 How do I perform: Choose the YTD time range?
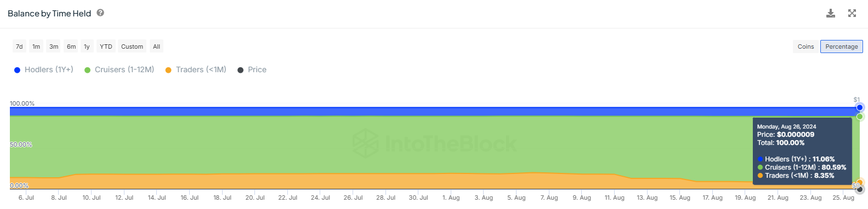pos(106,47)
